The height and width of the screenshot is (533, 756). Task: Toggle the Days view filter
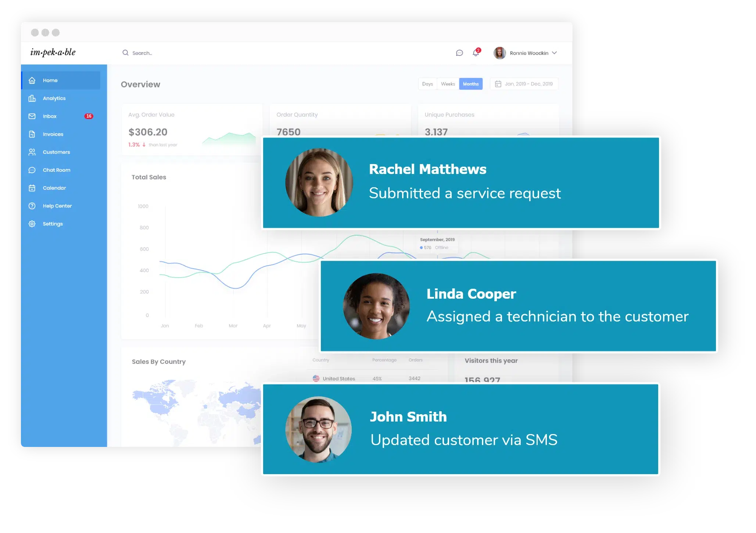click(x=427, y=84)
